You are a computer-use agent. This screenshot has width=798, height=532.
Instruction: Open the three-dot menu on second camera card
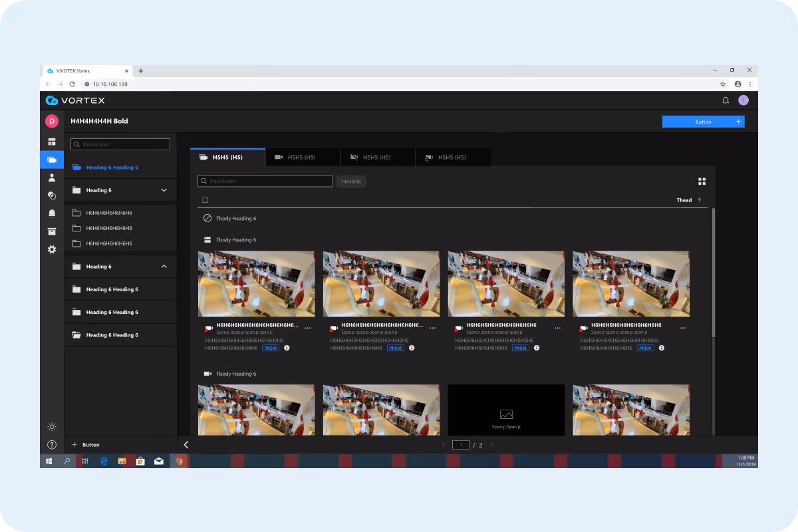pos(433,328)
